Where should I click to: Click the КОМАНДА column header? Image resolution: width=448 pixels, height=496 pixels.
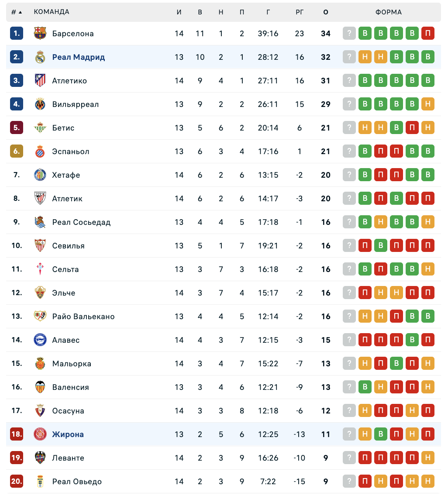click(52, 12)
